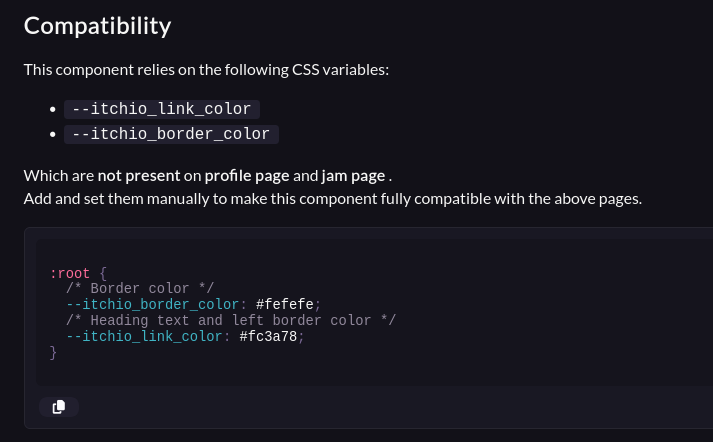Copy the CSS code block to clipboard
The width and height of the screenshot is (713, 442).
(59, 407)
